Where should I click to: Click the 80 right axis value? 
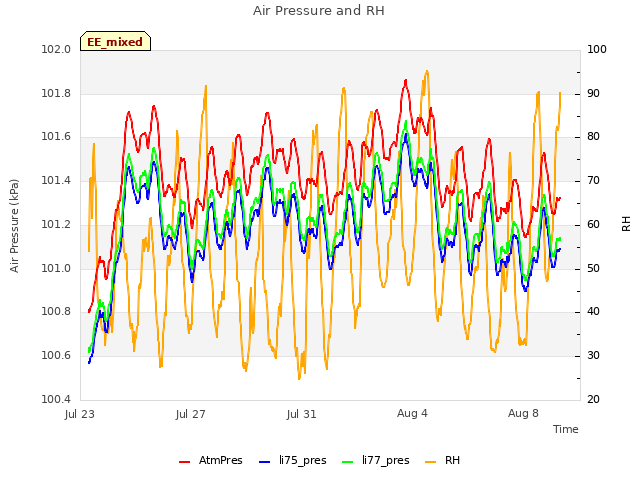point(593,137)
